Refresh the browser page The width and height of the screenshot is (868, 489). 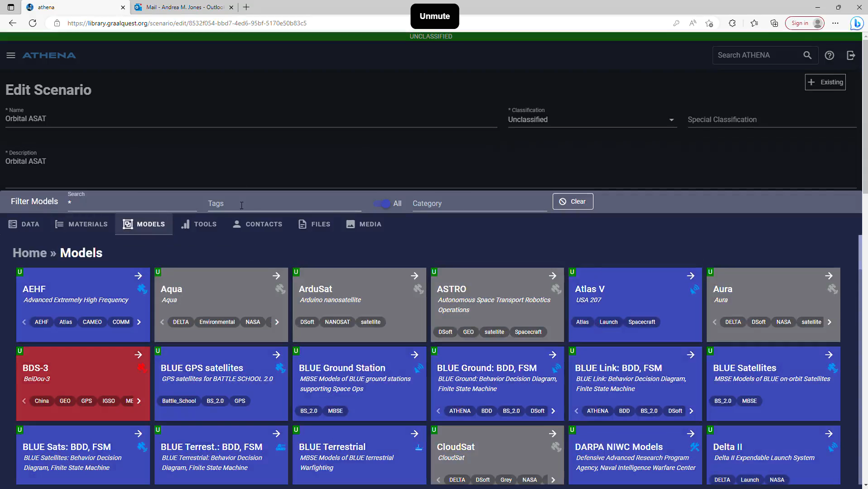pos(33,23)
